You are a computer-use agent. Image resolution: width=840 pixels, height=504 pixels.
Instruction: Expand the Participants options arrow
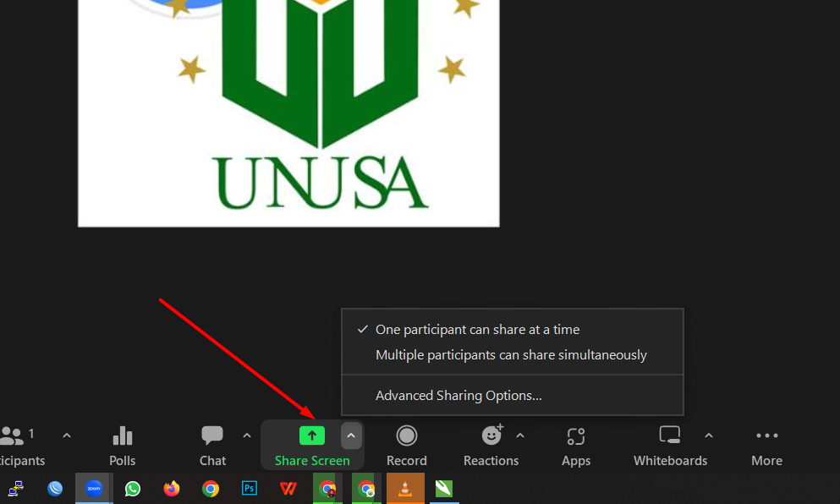click(x=67, y=436)
